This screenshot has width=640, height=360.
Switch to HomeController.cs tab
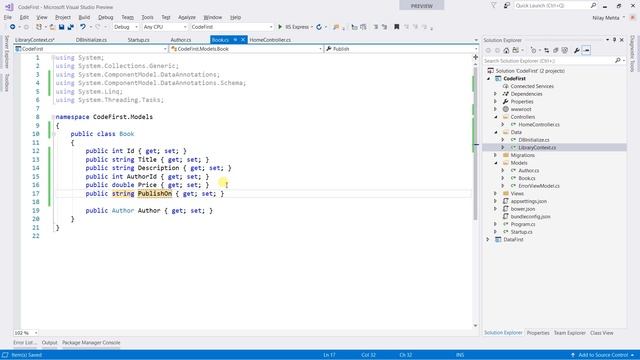[x=270, y=40]
